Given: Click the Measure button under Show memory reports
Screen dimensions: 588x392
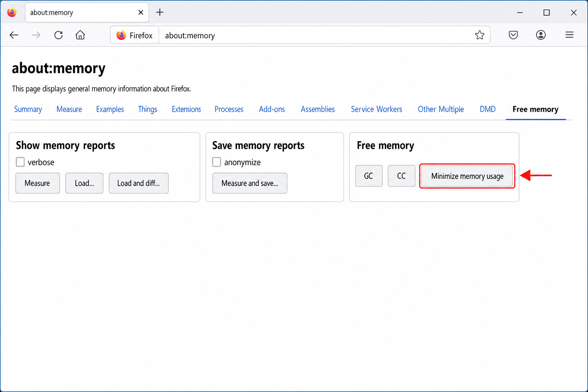Looking at the screenshot, I should (38, 183).
